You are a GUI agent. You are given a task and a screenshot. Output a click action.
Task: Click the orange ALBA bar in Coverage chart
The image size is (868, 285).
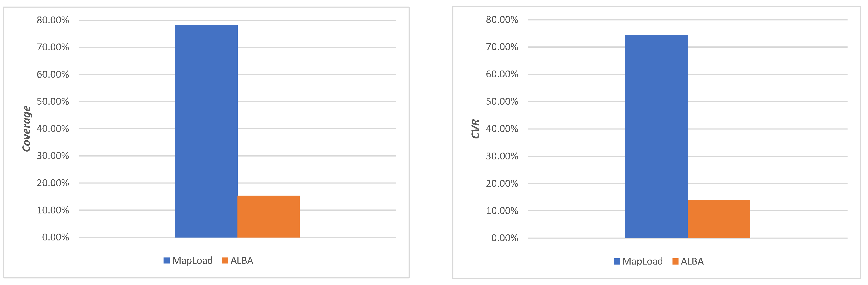(268, 216)
